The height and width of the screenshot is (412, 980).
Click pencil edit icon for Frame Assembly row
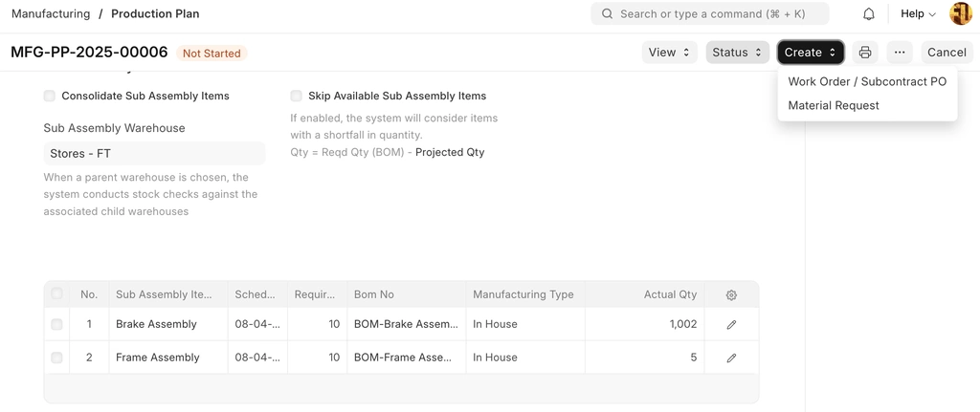click(731, 358)
